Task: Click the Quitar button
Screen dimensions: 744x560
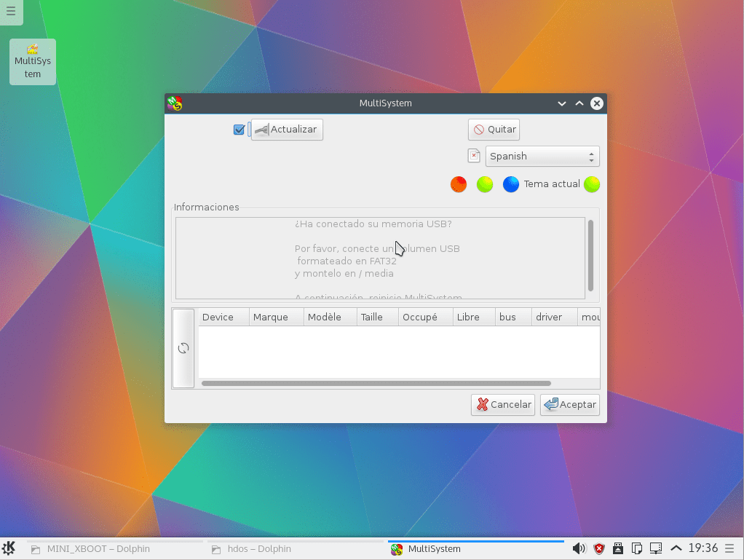Action: coord(494,130)
